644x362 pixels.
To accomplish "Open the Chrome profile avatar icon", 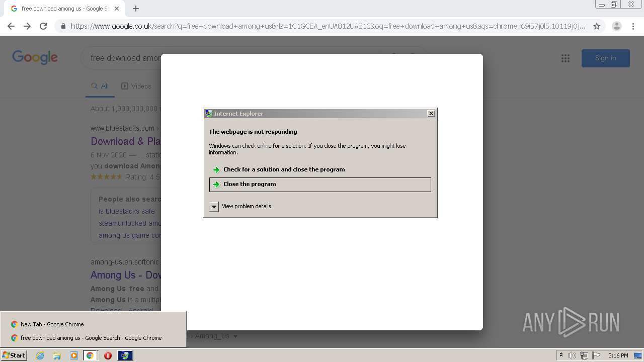I will tap(617, 26).
